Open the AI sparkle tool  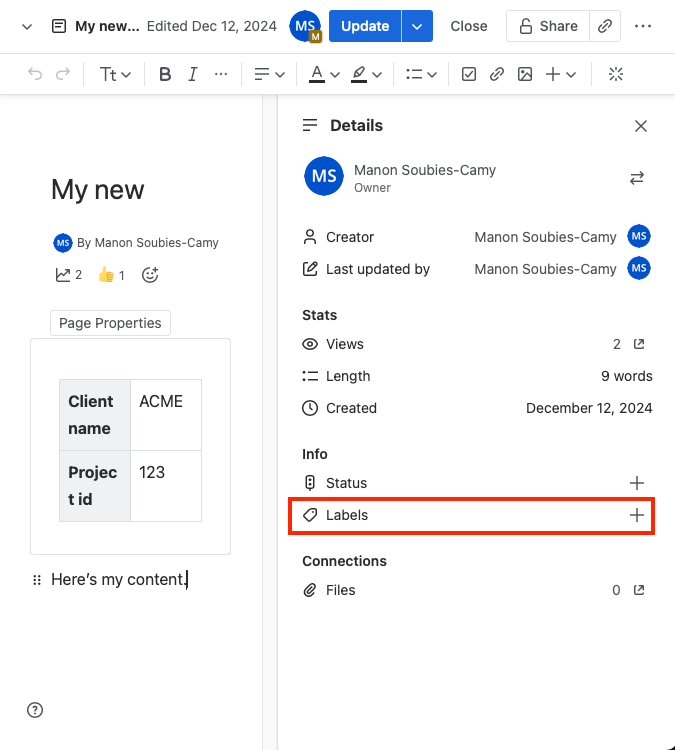coord(616,74)
